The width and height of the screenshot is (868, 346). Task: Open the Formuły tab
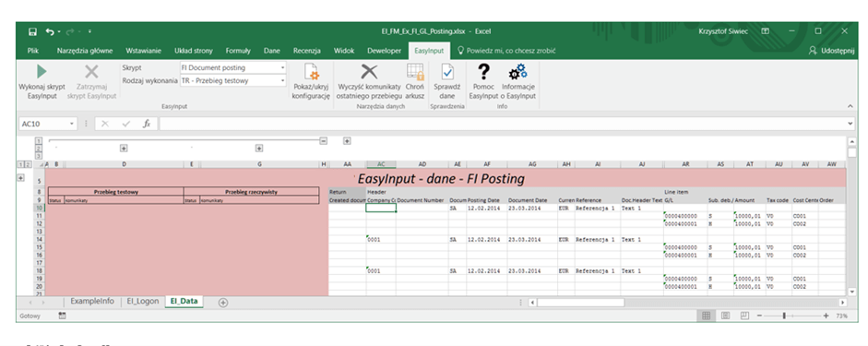coord(238,51)
